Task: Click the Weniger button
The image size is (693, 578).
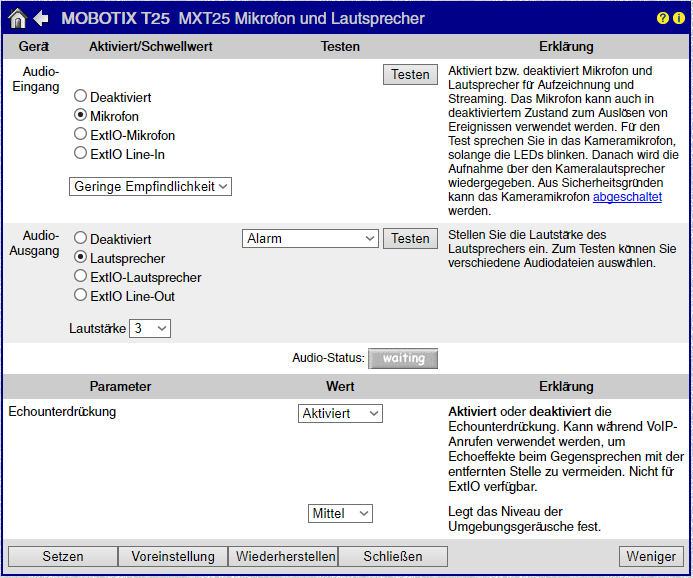Action: [651, 556]
